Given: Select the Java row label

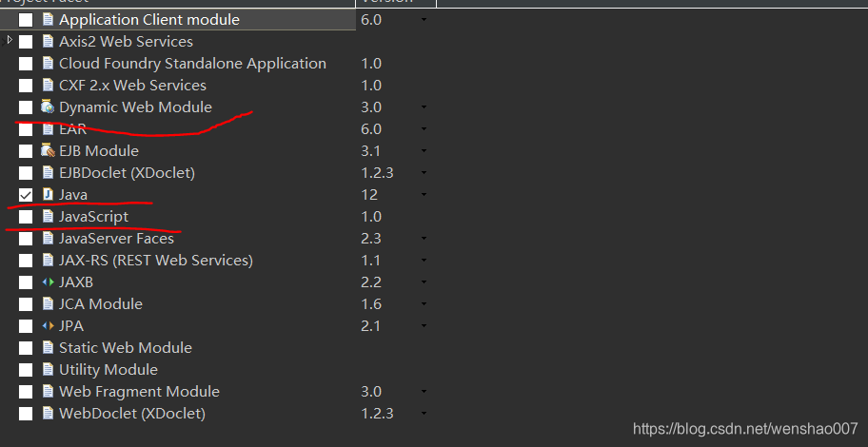Looking at the screenshot, I should (73, 195).
